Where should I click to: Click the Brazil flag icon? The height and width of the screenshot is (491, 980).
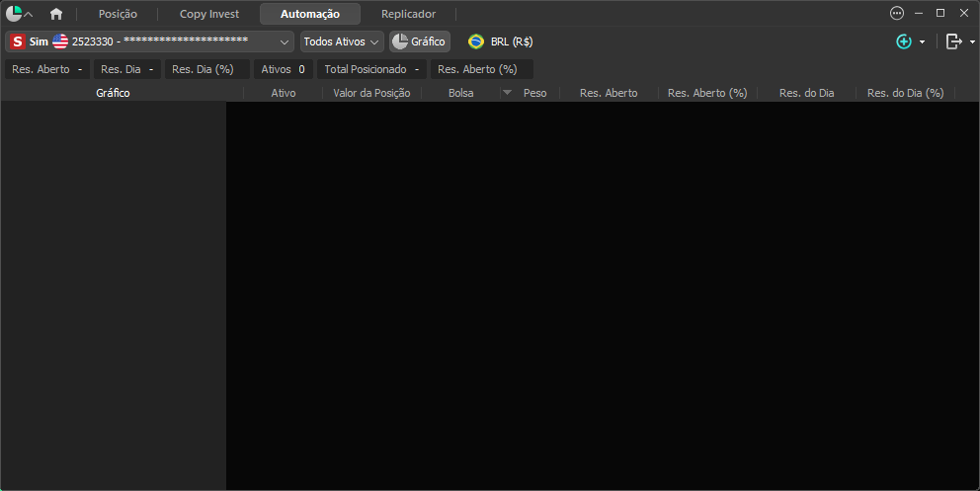tap(476, 41)
